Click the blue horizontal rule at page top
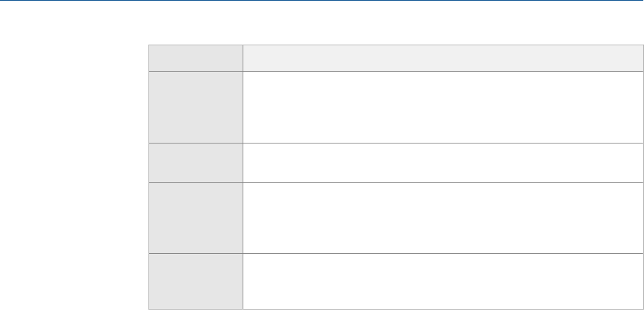644x324 pixels. click(322, 1)
